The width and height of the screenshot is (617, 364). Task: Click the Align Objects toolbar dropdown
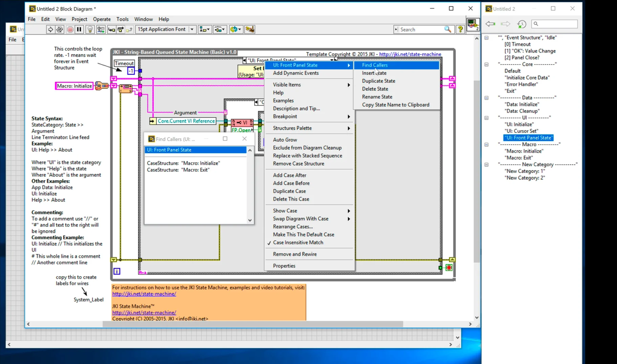[x=204, y=29]
